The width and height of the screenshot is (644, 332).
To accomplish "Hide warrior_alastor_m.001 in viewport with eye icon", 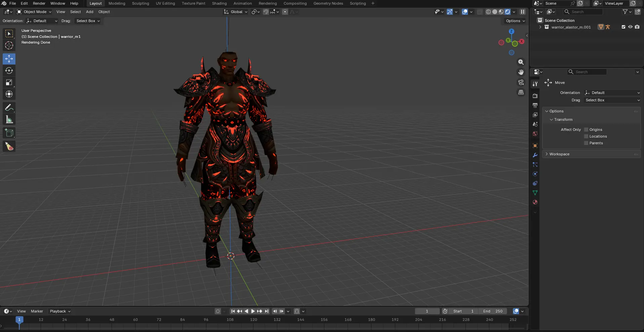I will click(630, 27).
